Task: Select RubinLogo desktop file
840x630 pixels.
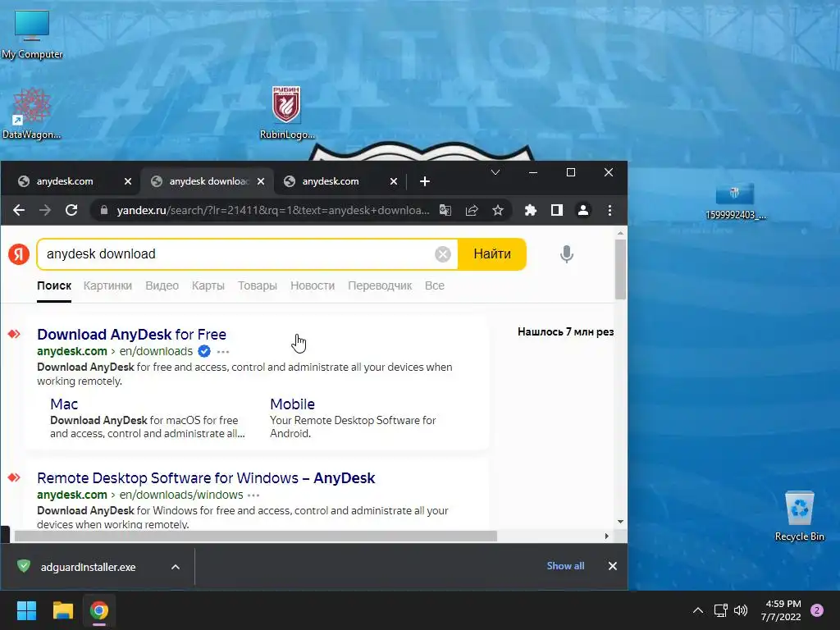Action: click(286, 113)
